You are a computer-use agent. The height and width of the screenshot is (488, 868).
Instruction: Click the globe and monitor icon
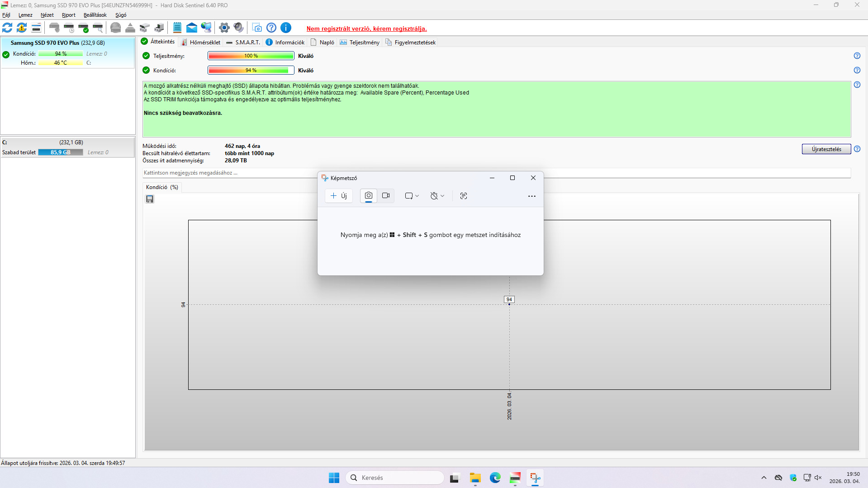pyautogui.click(x=206, y=28)
